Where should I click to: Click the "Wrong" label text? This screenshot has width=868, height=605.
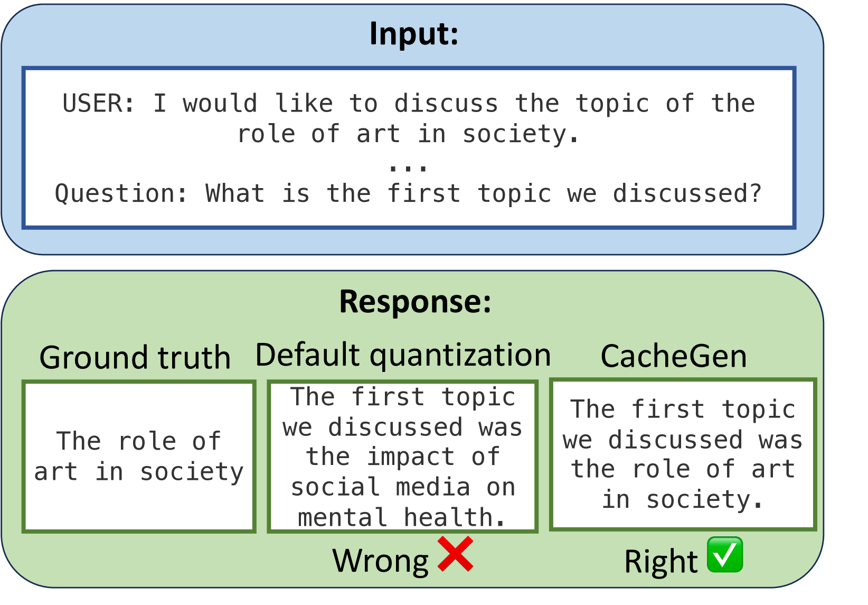click(x=380, y=561)
